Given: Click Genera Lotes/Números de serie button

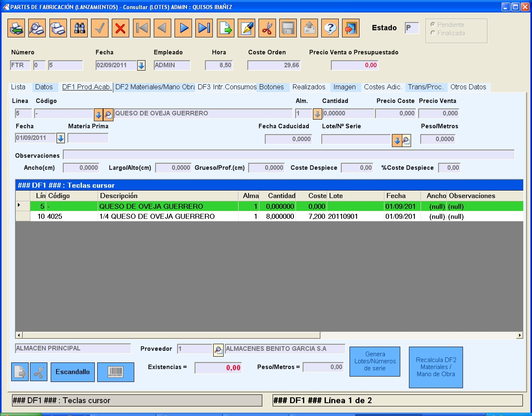Looking at the screenshot, I should coord(375,362).
